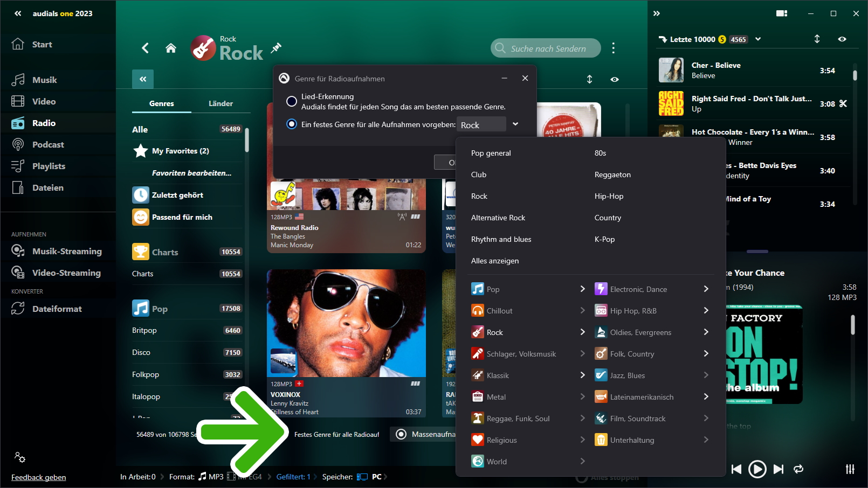Click Festes Genre für alle Radioaufnahmen button

(x=336, y=434)
